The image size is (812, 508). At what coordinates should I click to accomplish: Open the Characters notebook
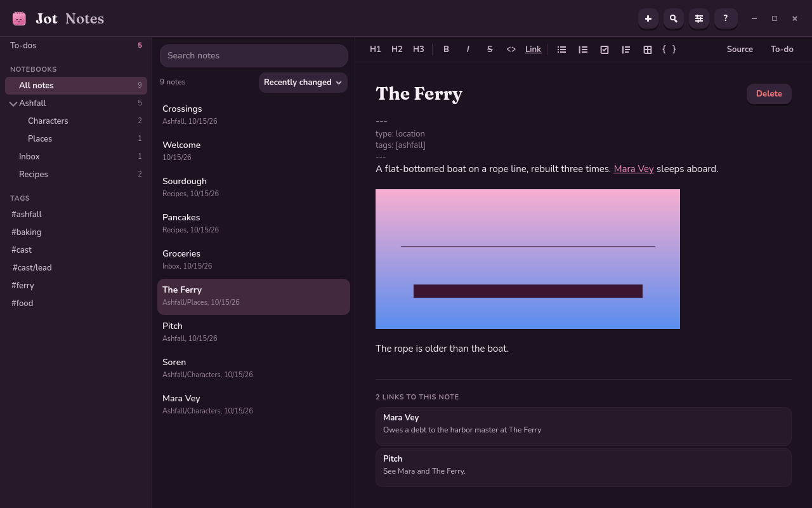click(76, 121)
